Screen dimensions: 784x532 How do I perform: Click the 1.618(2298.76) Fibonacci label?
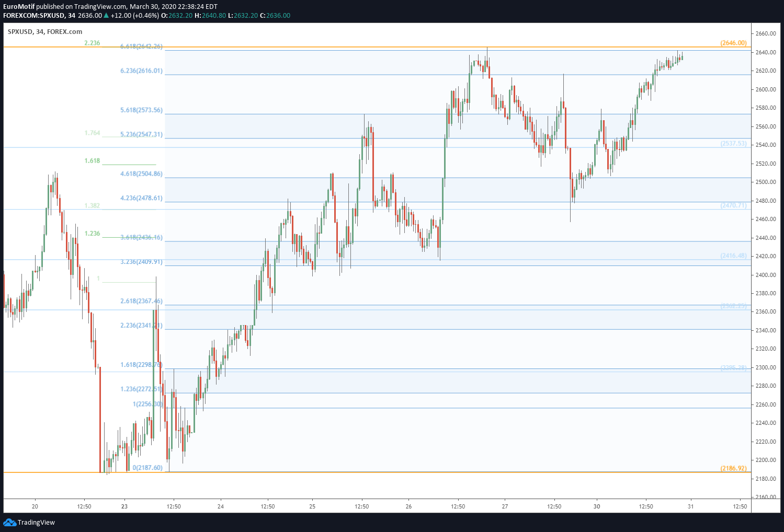click(141, 365)
